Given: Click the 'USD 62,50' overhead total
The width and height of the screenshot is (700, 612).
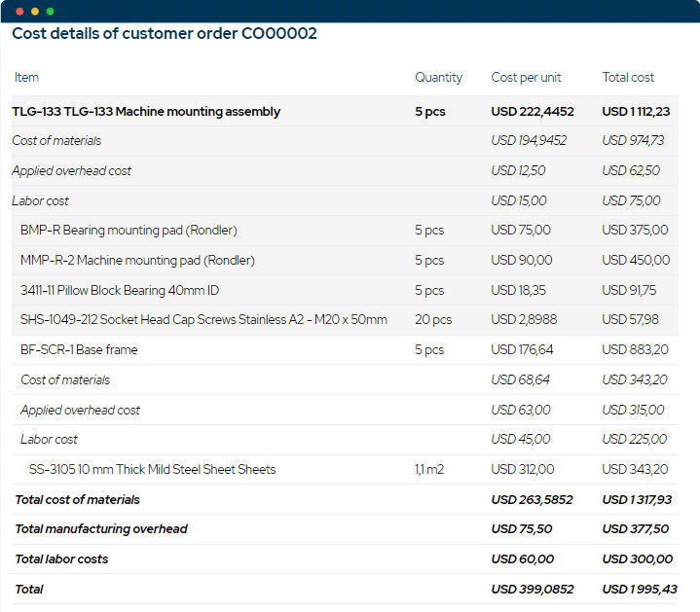Looking at the screenshot, I should (630, 171).
